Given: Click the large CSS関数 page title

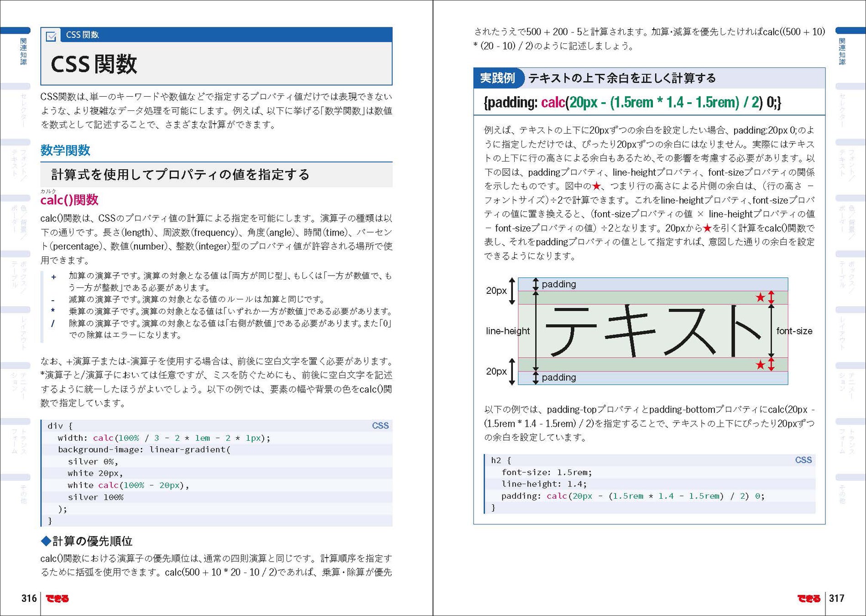Looking at the screenshot, I should pyautogui.click(x=94, y=64).
